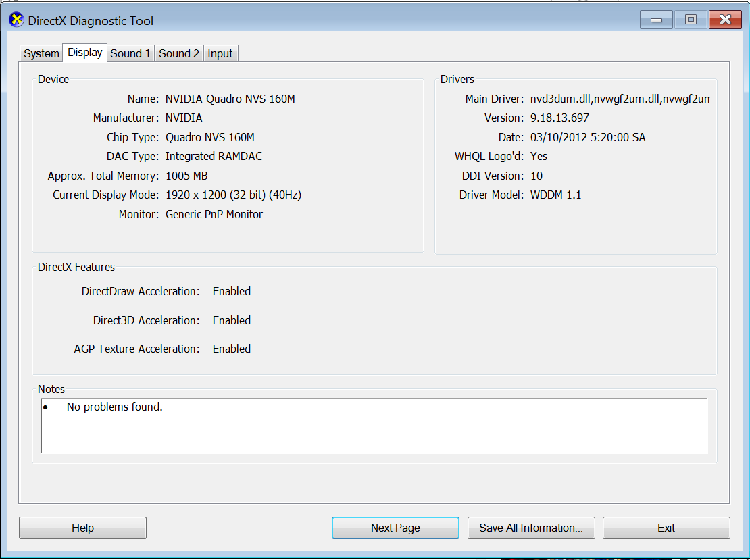Image resolution: width=750 pixels, height=560 pixels.
Task: Switch to the System tab
Action: tap(41, 53)
